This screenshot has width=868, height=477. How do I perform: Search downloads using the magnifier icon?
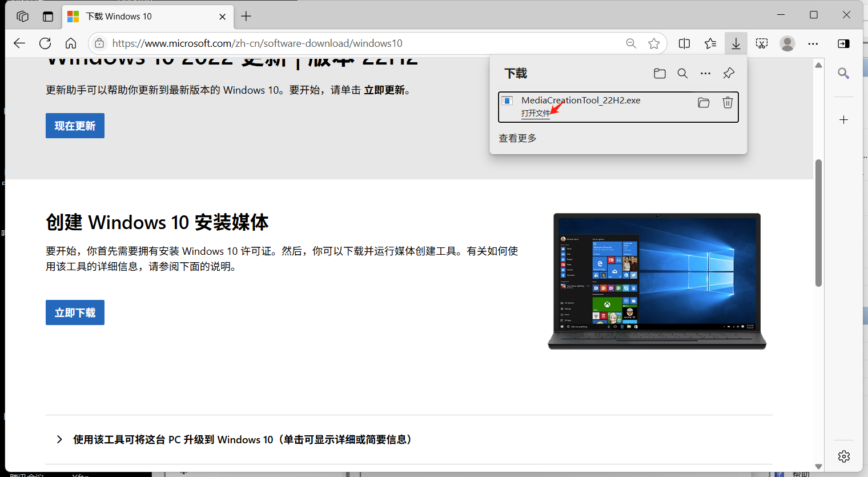point(682,73)
